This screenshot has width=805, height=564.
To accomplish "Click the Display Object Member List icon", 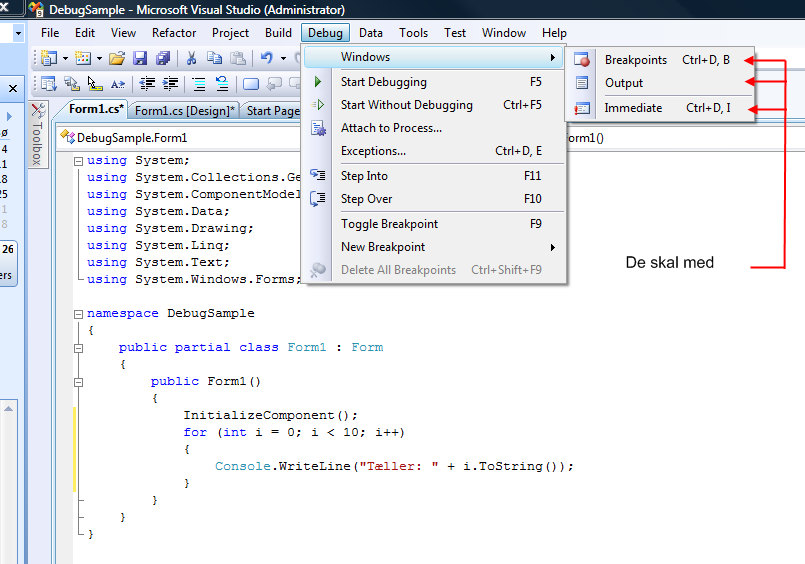I will click(49, 84).
